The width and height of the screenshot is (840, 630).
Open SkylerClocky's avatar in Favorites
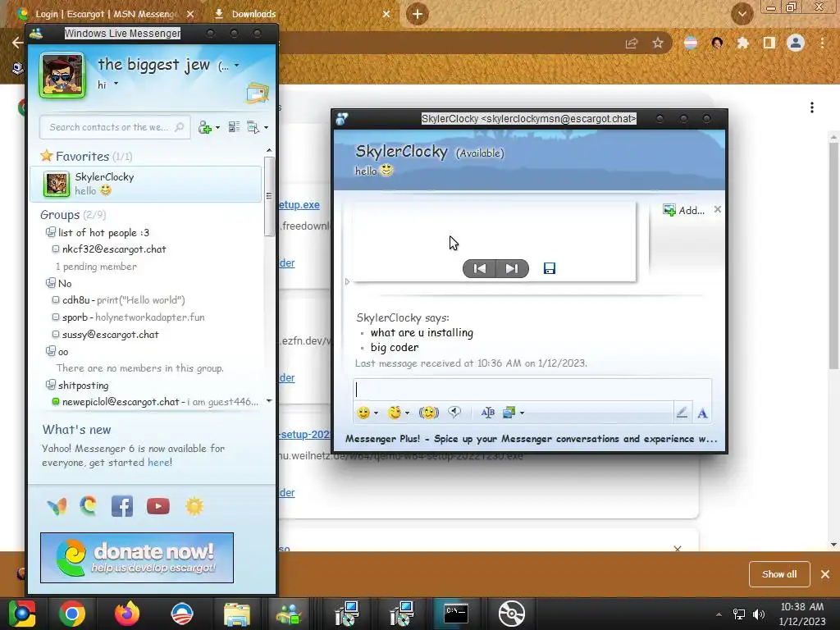(57, 184)
